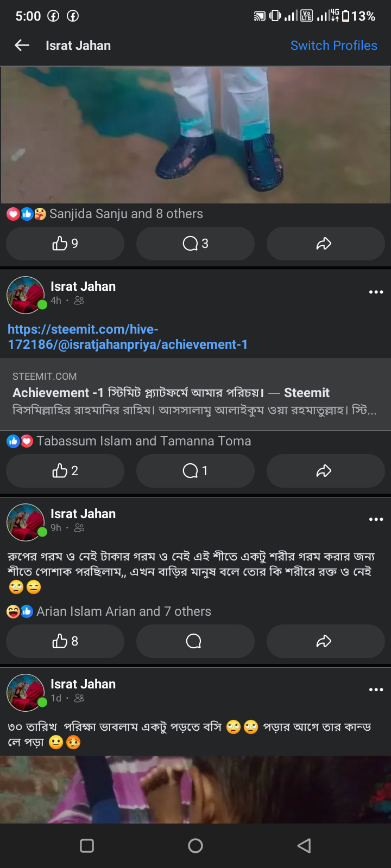Open three-dot options on the 9h post
This screenshot has height=868, width=391.
(376, 519)
